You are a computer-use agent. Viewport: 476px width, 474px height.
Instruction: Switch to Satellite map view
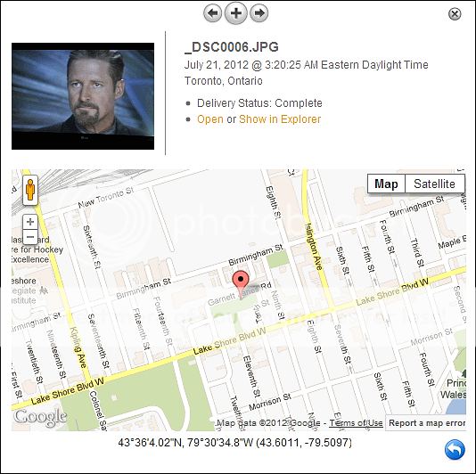pos(434,184)
